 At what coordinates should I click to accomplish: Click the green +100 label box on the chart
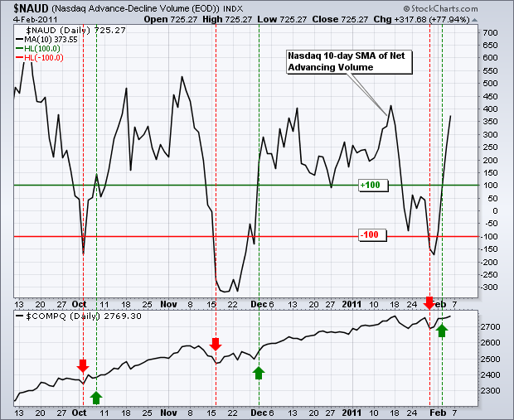tap(373, 185)
